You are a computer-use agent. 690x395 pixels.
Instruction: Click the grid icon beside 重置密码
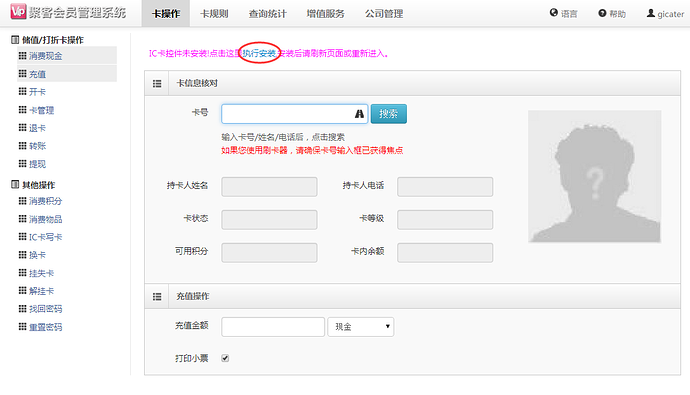22,326
